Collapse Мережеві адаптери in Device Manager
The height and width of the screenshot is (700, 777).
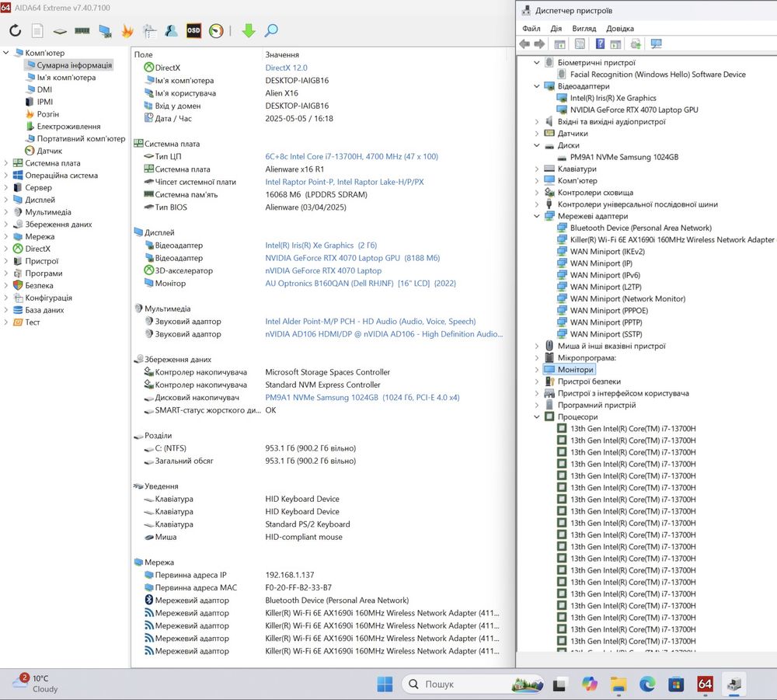(x=537, y=216)
